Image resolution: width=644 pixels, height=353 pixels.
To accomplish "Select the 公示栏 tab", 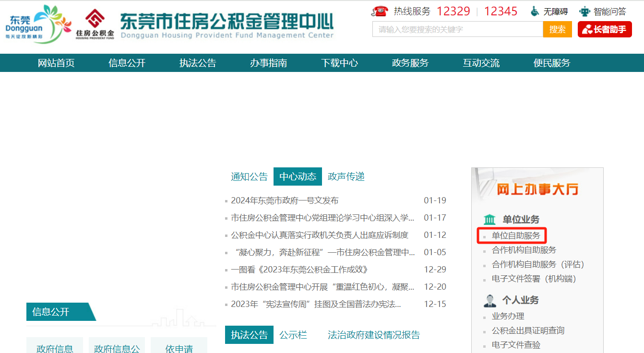I will coord(293,335).
